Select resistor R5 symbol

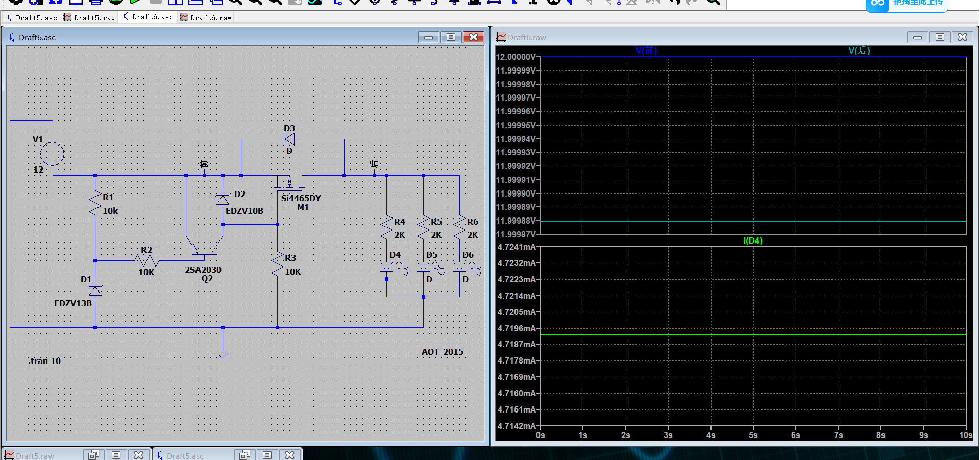[x=423, y=228]
